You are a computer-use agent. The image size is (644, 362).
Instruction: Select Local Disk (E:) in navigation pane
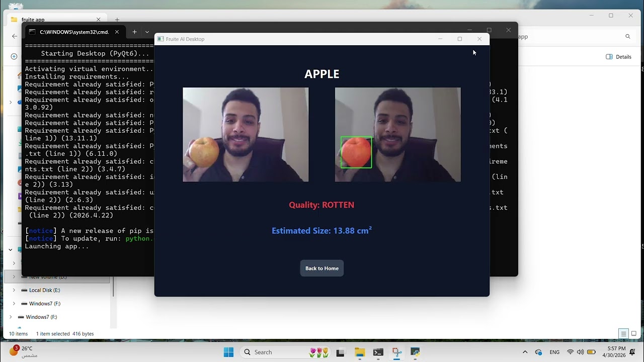click(x=44, y=290)
